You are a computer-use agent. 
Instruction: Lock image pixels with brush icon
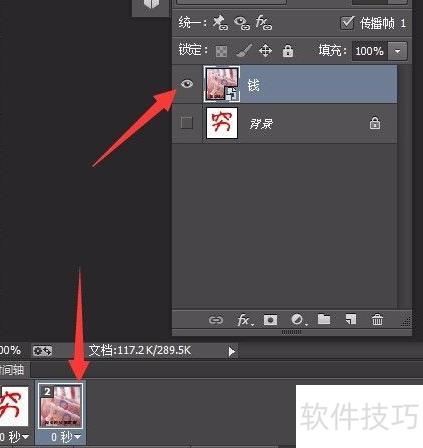pyautogui.click(x=243, y=51)
